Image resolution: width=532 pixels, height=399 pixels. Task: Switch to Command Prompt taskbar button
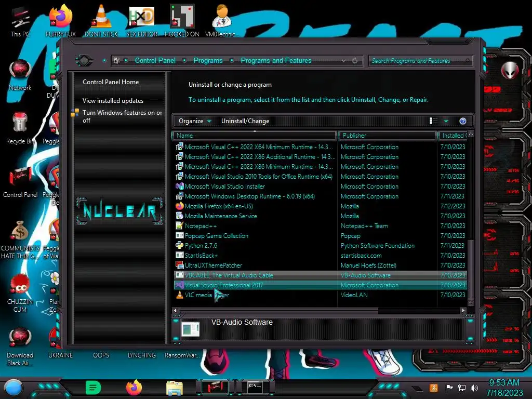[x=255, y=388]
